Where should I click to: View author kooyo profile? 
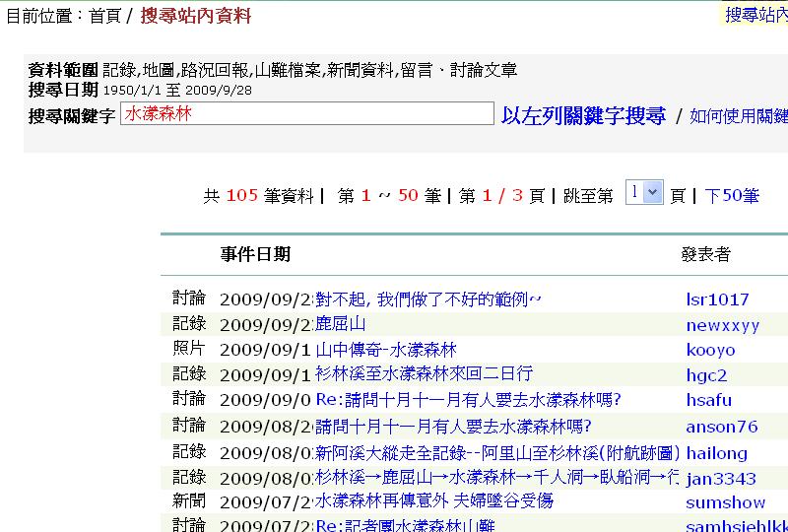tap(710, 350)
